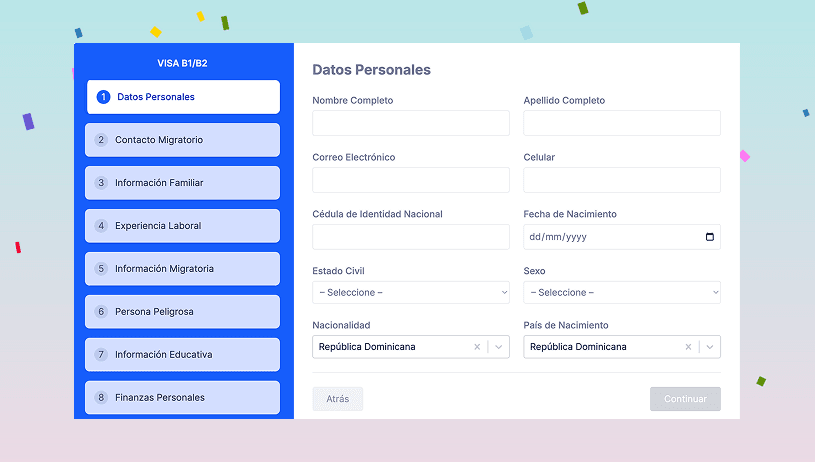Go to Información Educativa step
The height and width of the screenshot is (462, 815).
coord(183,355)
